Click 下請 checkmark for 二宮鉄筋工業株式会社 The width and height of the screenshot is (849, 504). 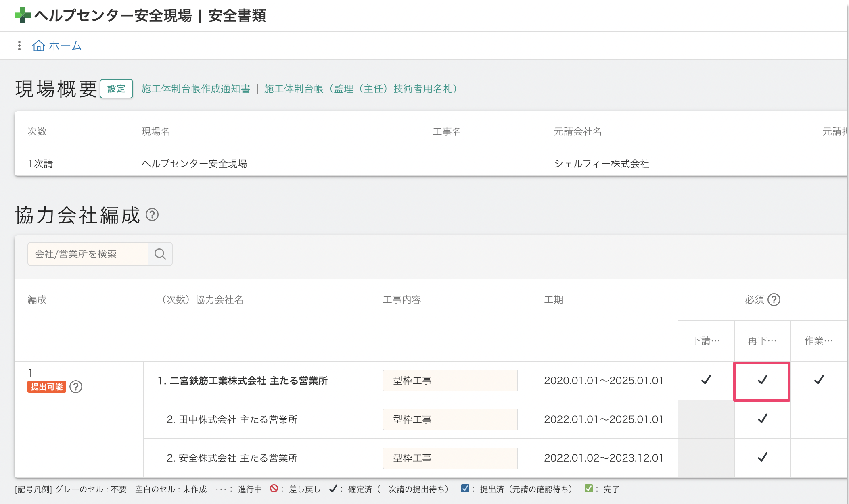click(x=706, y=380)
